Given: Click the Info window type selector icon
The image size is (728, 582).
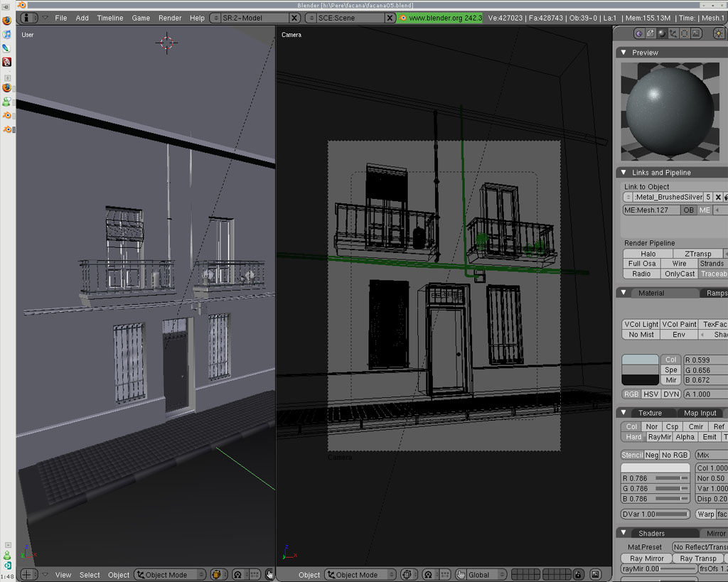Looking at the screenshot, I should click(28, 18).
